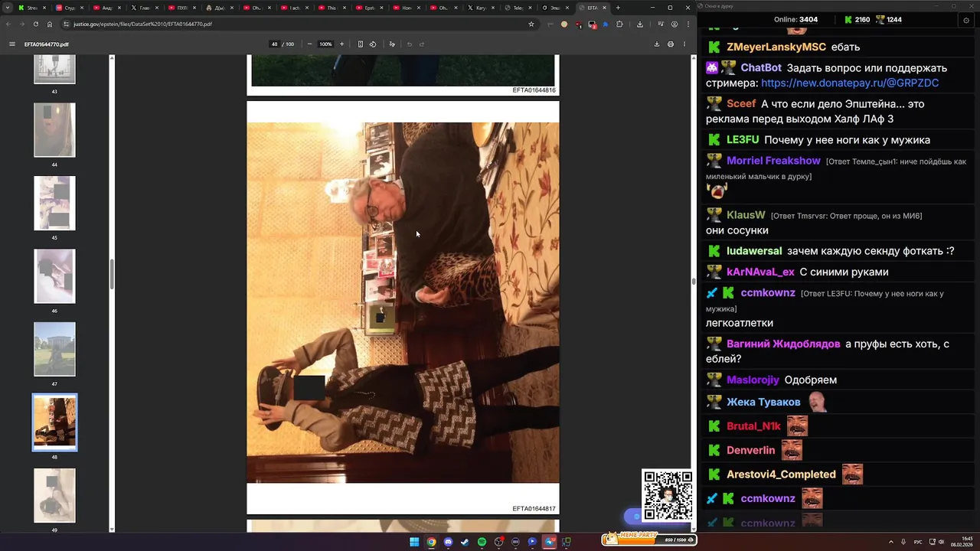980x551 pixels.
Task: Open more PDF viewer actions menu
Action: point(685,44)
